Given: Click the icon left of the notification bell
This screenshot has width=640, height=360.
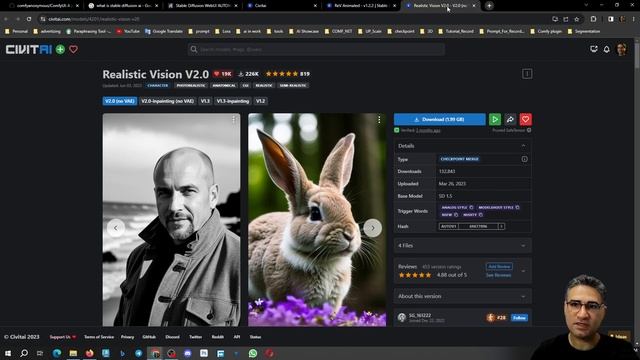Looking at the screenshot, I should (x=594, y=49).
